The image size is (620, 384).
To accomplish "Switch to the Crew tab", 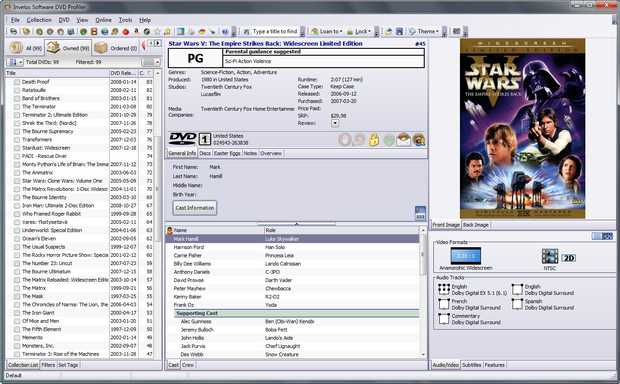I will pyautogui.click(x=188, y=365).
